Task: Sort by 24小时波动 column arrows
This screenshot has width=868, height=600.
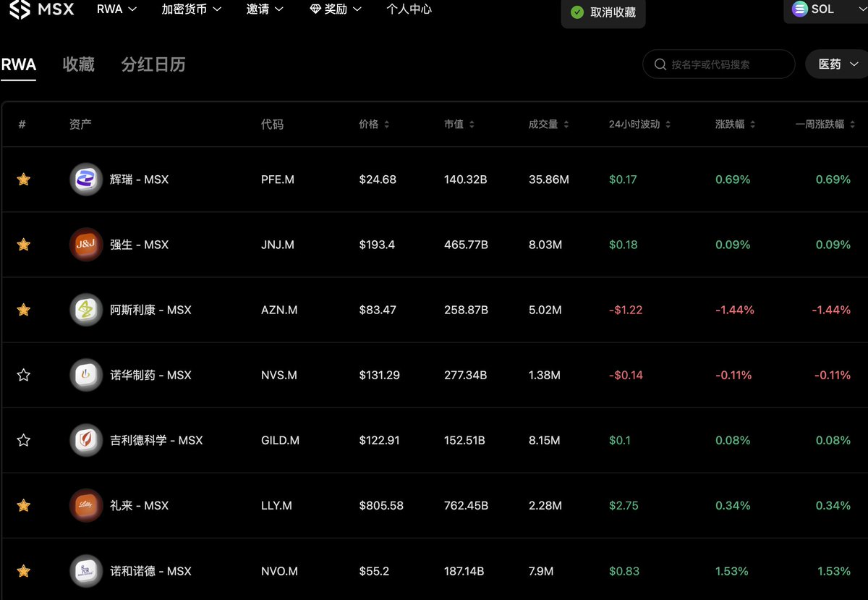Action: pyautogui.click(x=668, y=124)
